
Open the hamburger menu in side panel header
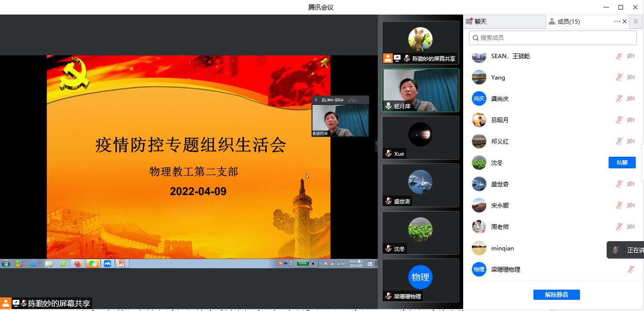coord(636,21)
